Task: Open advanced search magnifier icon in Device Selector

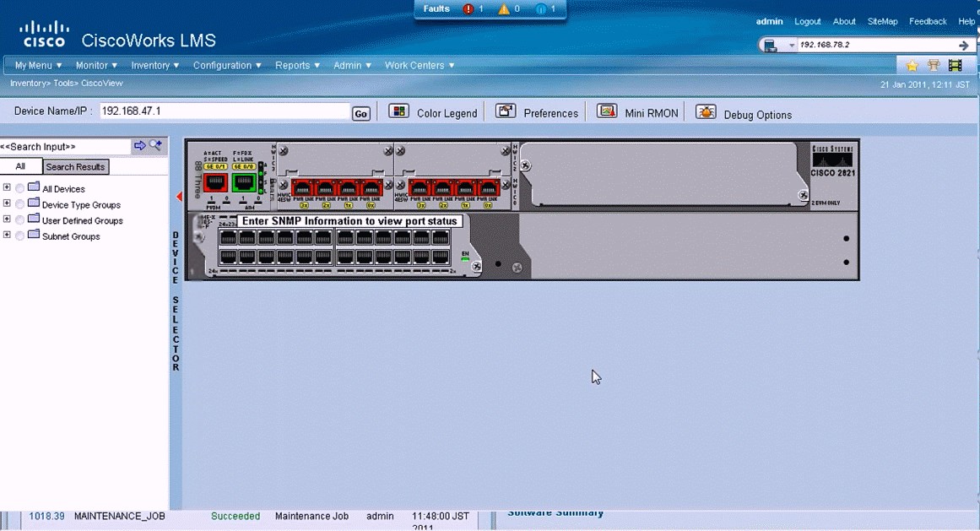Action: (x=155, y=145)
